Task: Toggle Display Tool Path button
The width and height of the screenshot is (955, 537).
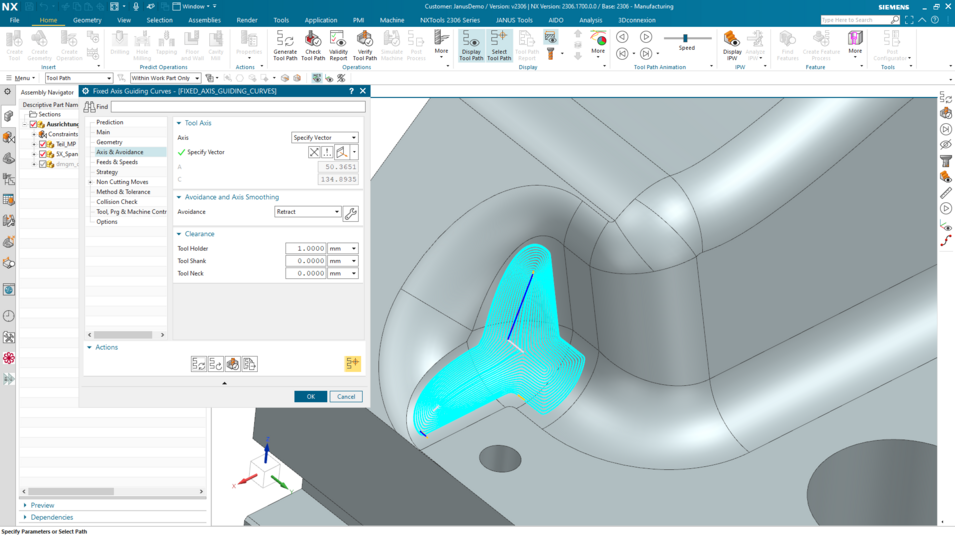Action: pos(471,46)
